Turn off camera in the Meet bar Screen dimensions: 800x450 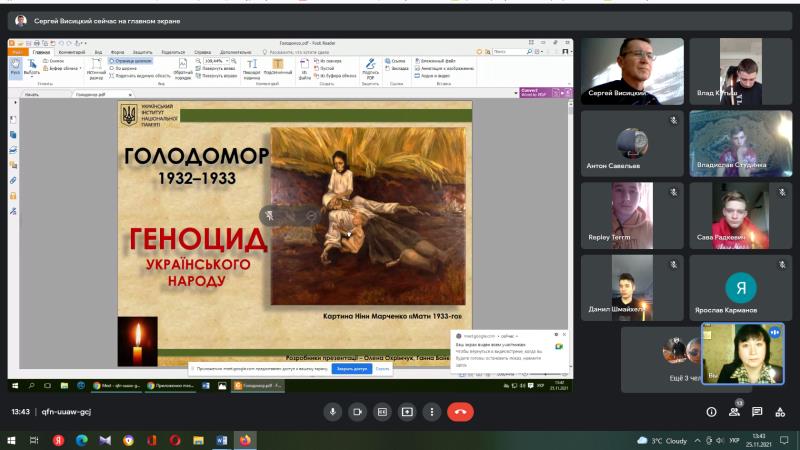(x=357, y=411)
